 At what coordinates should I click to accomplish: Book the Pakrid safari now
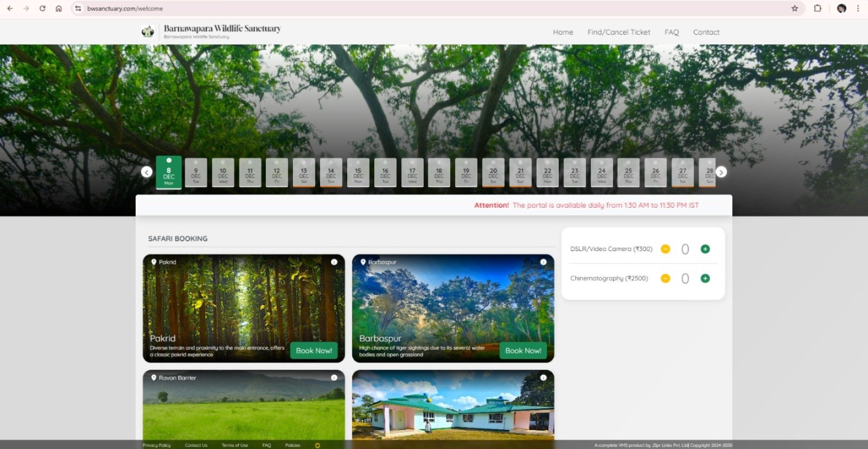tap(314, 350)
